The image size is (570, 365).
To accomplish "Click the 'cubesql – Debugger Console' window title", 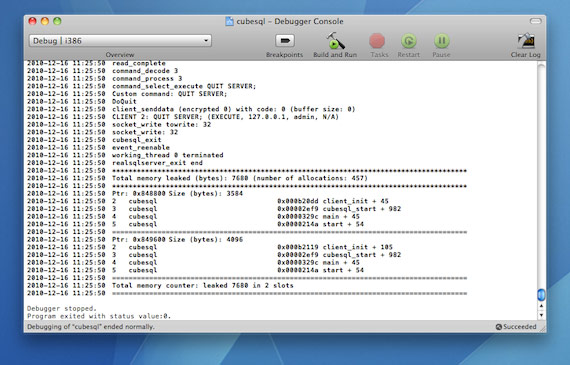I will click(x=290, y=21).
